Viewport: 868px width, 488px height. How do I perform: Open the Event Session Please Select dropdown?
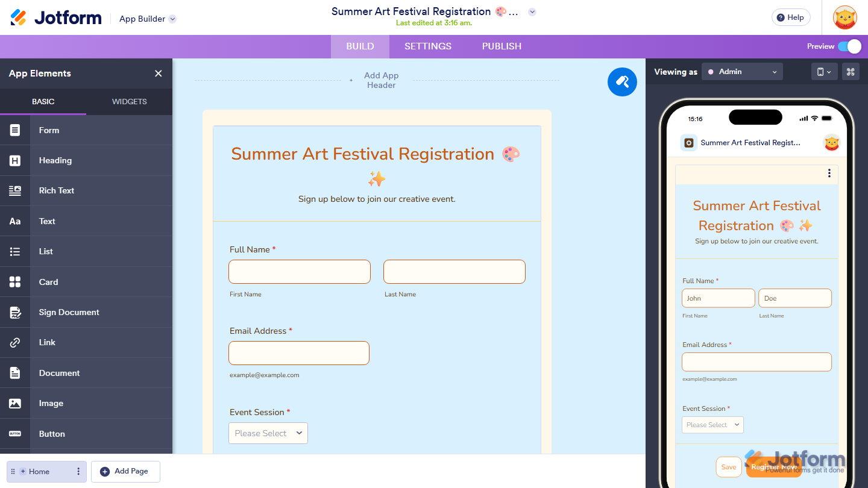tap(268, 433)
